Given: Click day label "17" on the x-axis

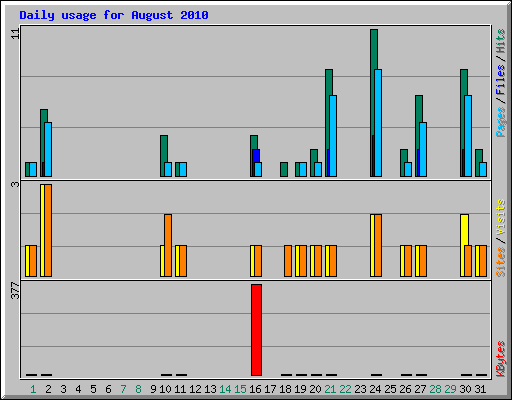Looking at the screenshot, I should click(x=270, y=389).
